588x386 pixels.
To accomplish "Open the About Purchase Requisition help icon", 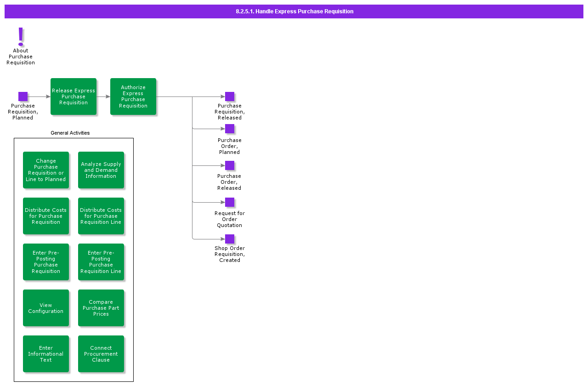I will (x=21, y=37).
